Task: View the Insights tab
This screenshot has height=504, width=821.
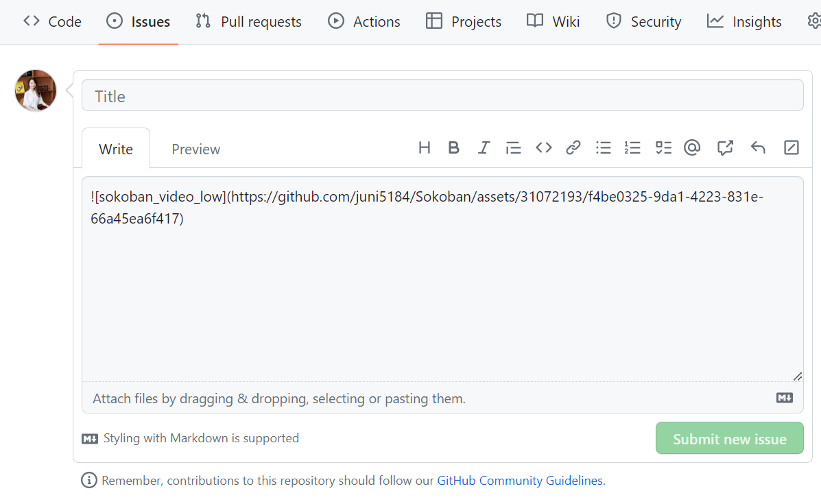Action: click(x=744, y=21)
